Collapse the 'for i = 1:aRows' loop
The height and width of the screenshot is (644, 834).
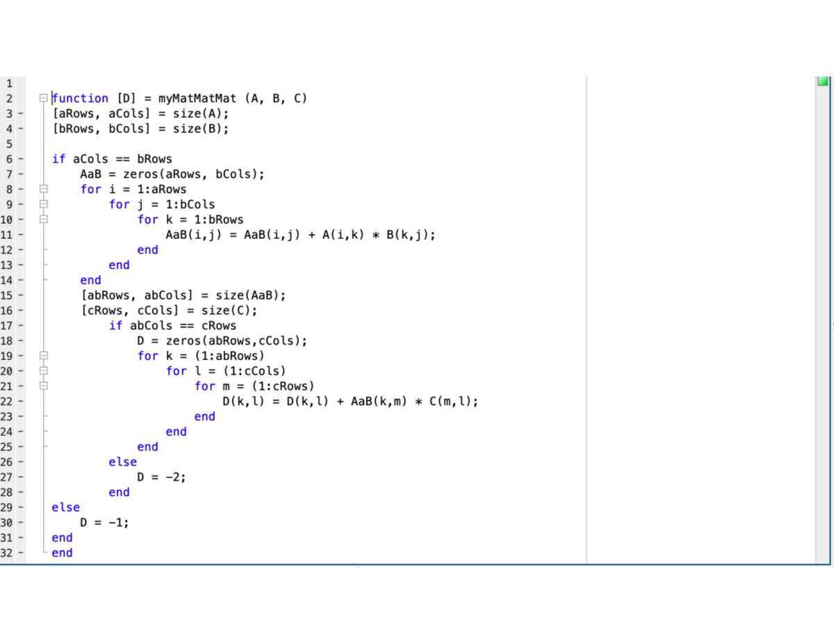[44, 190]
